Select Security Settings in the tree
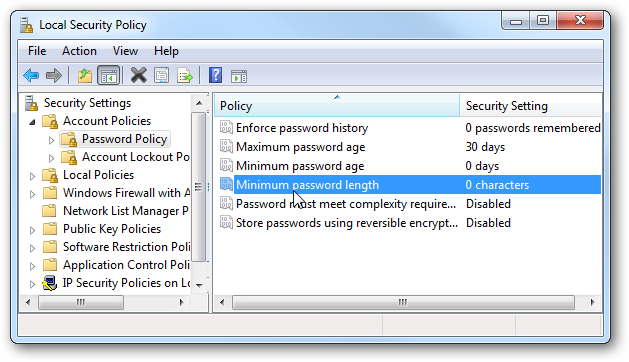The image size is (629, 362). click(87, 103)
